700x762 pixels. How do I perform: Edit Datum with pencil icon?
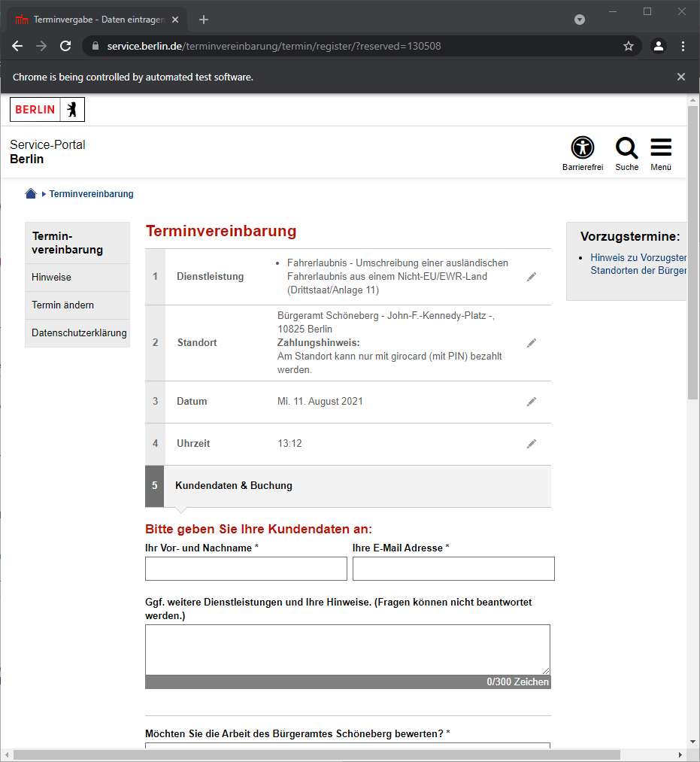(532, 402)
